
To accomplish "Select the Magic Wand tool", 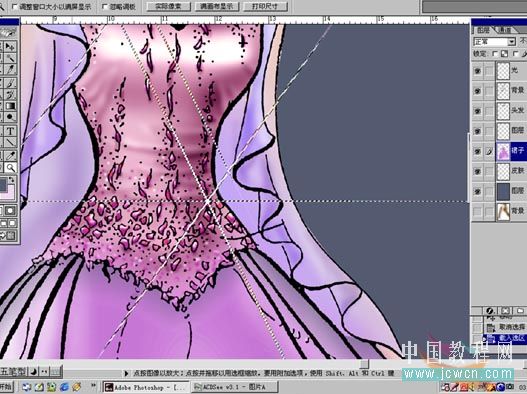I will [10, 58].
